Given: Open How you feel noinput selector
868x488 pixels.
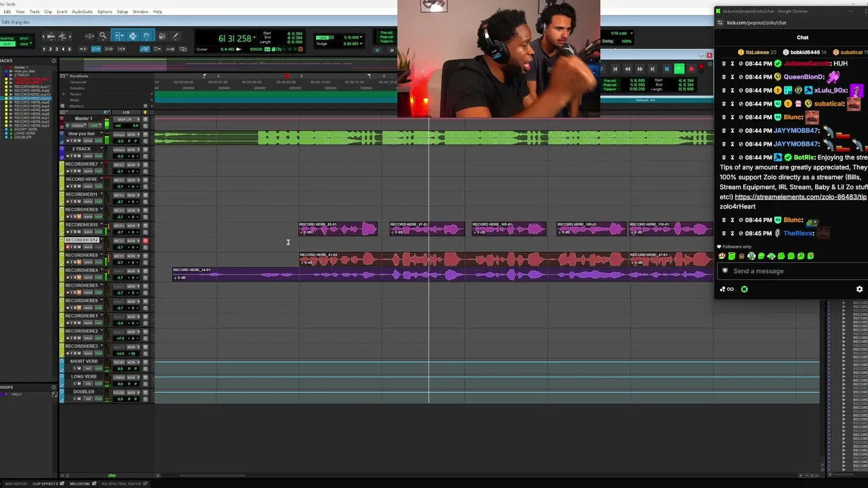Looking at the screenshot, I should pyautogui.click(x=119, y=135).
